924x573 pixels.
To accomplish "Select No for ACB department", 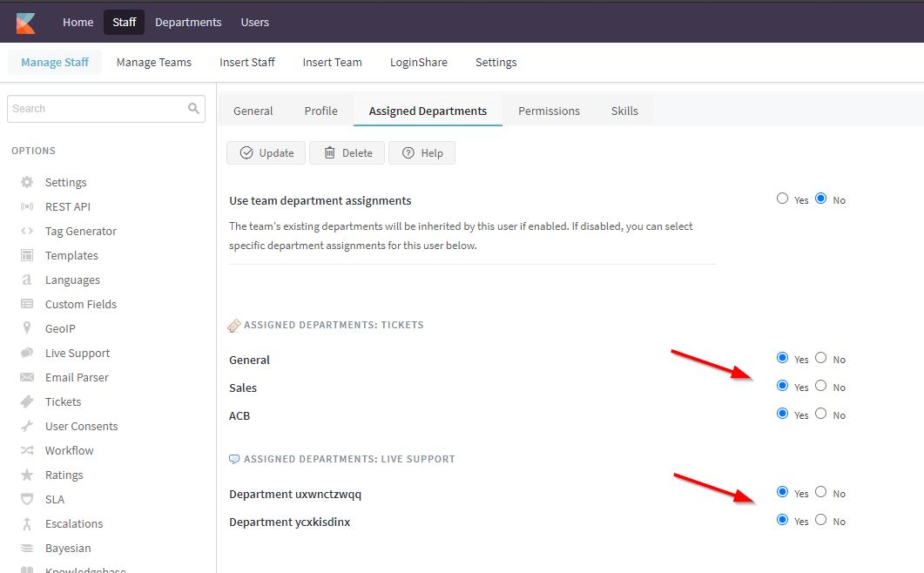I will coord(820,414).
